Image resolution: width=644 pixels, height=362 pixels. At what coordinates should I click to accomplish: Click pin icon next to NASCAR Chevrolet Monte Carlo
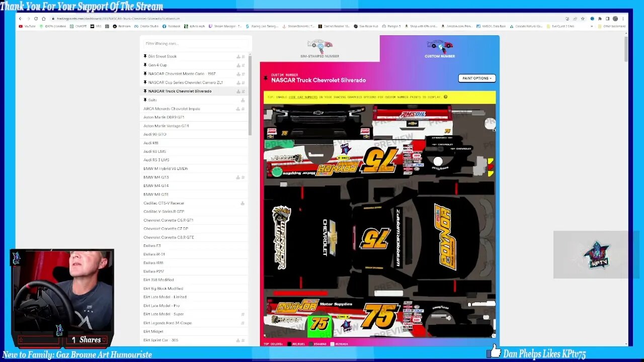(145, 73)
